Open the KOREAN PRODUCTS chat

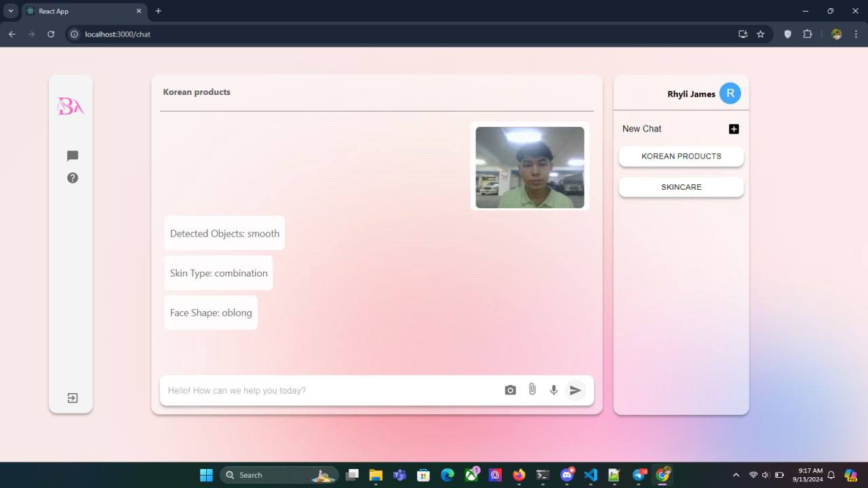pyautogui.click(x=681, y=156)
